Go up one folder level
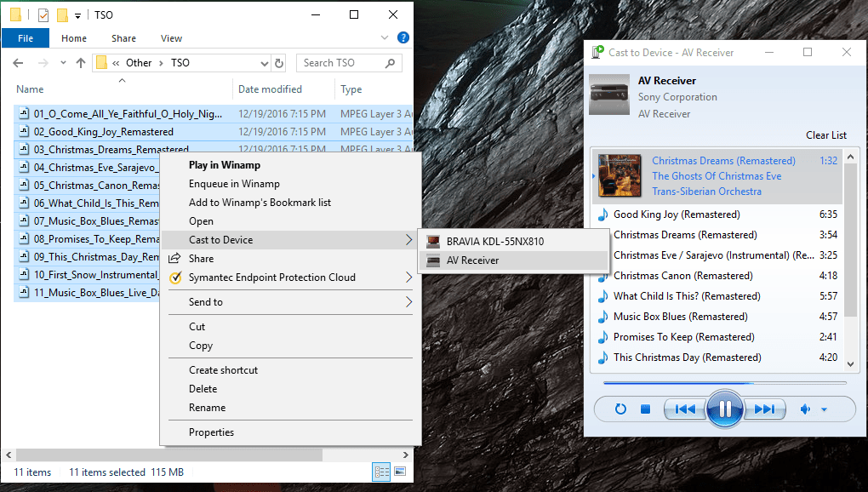This screenshot has height=492, width=868. pyautogui.click(x=81, y=63)
